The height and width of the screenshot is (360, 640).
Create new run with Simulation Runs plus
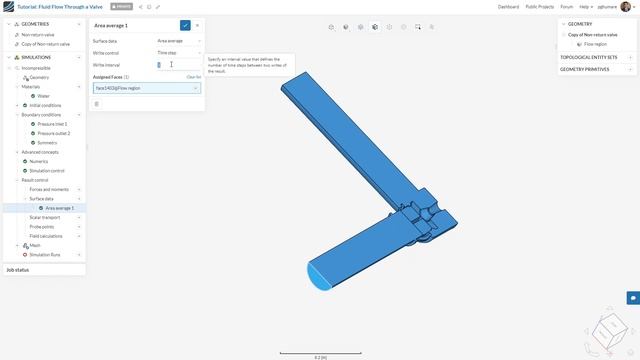click(79, 255)
